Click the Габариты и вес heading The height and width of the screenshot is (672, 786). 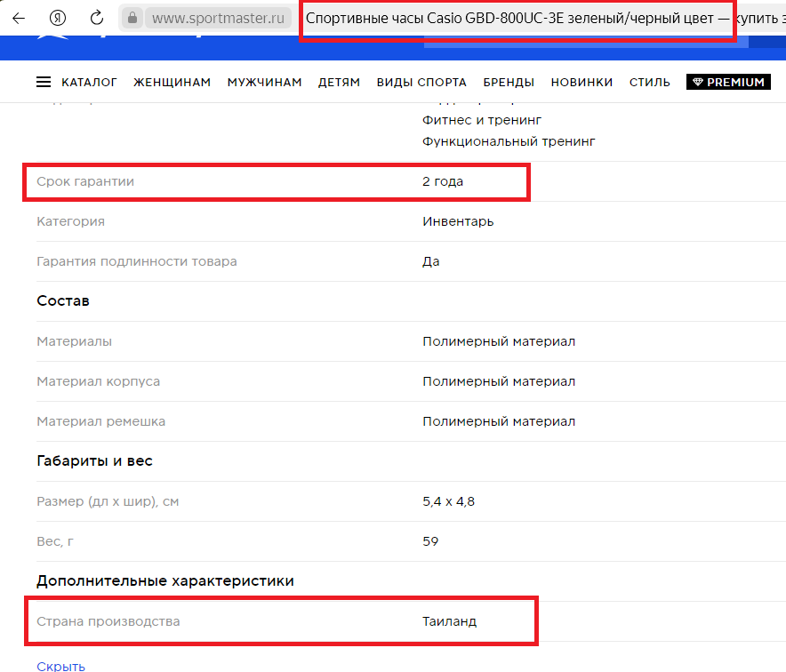(95, 461)
